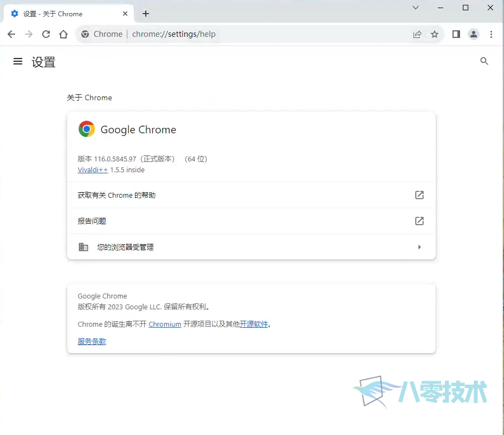Click the Chrome site info icon in address bar
This screenshot has height=435, width=504.
click(85, 34)
